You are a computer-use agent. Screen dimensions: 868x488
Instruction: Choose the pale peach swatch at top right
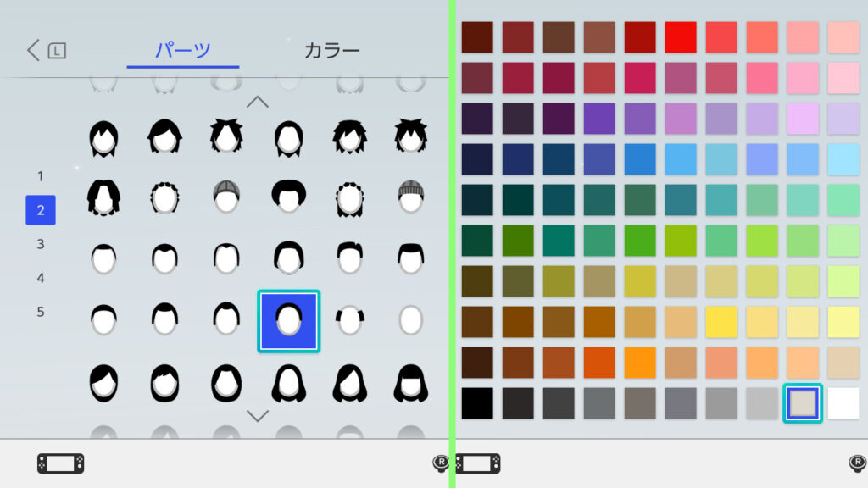[x=843, y=37]
